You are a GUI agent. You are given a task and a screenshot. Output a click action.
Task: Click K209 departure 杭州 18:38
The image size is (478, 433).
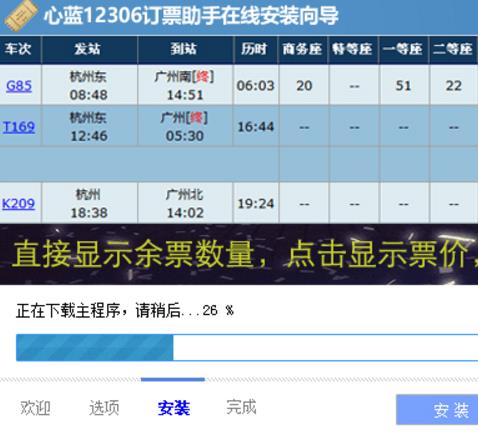88,203
